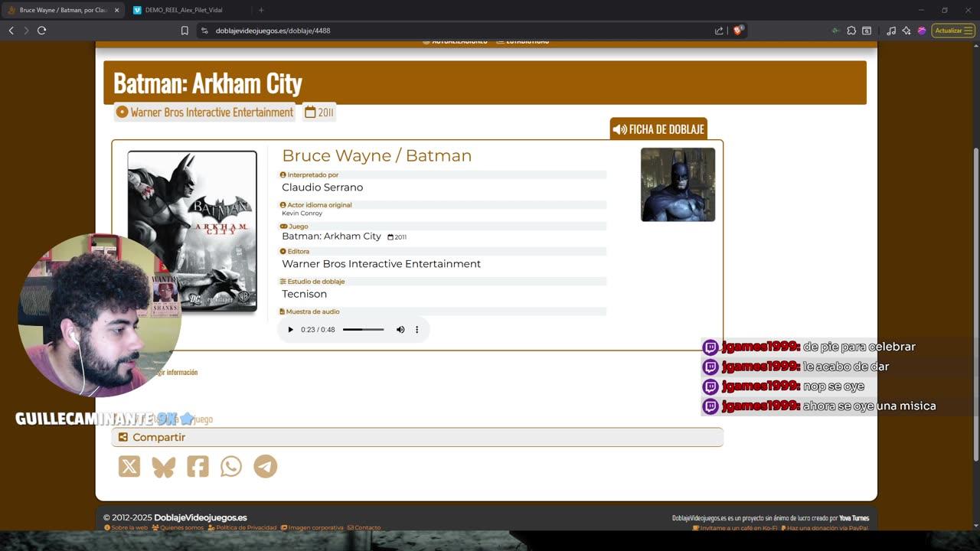Open Imagen corporativa footer link

tap(312, 528)
